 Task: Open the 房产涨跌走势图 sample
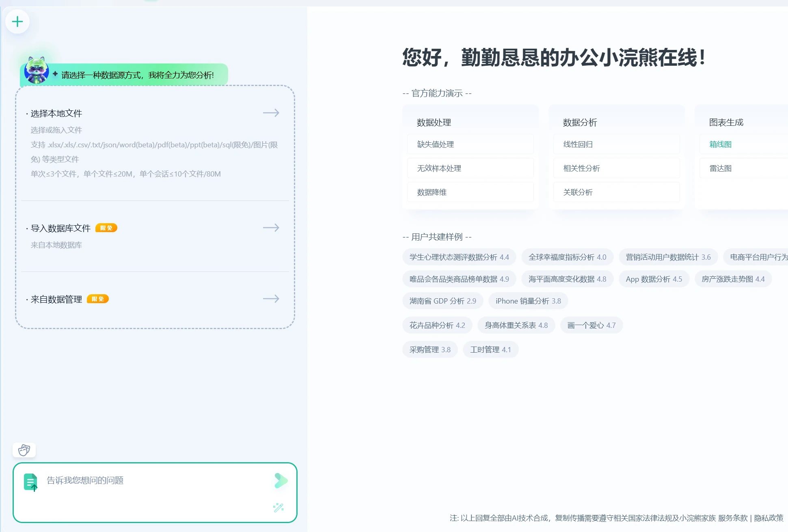click(x=733, y=279)
